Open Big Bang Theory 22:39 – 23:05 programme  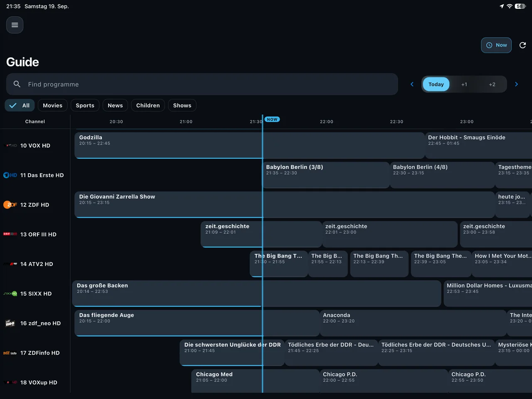(441, 264)
